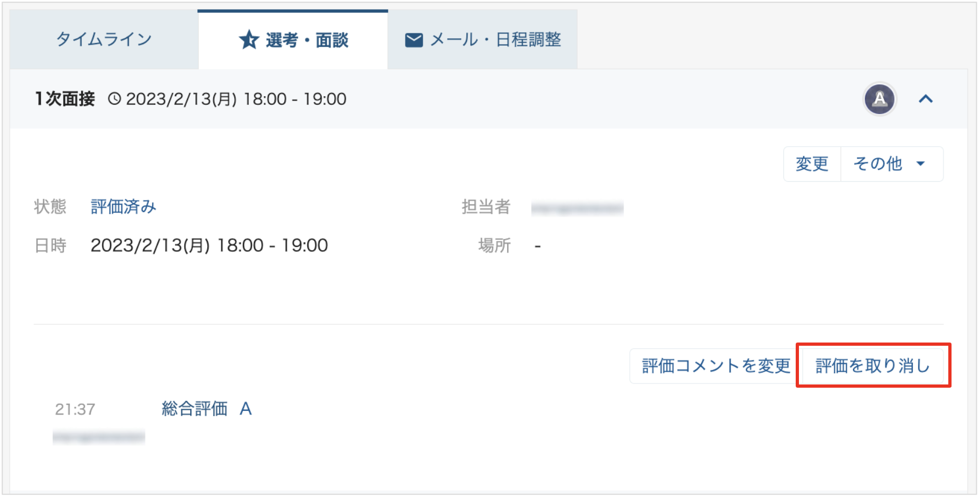The image size is (980, 499).
Task: Click the blurred 担当者 name
Action: click(x=578, y=208)
